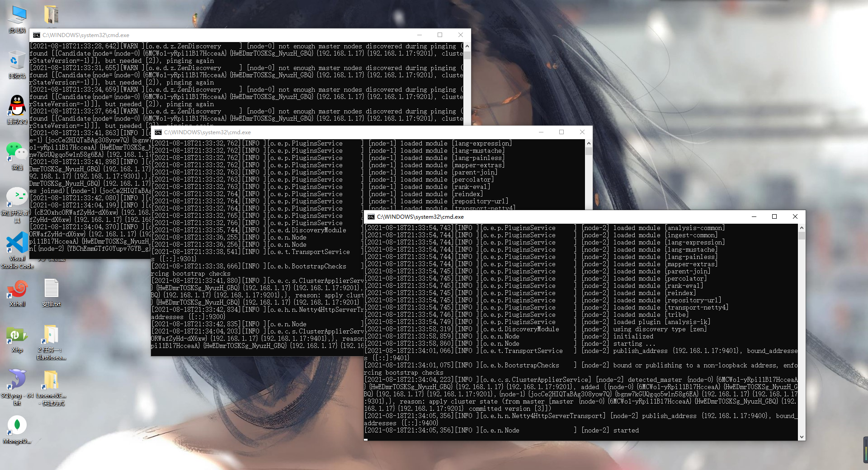
Task: Click first ZenDiscovery WARN line in node-0 window
Action: [246, 47]
